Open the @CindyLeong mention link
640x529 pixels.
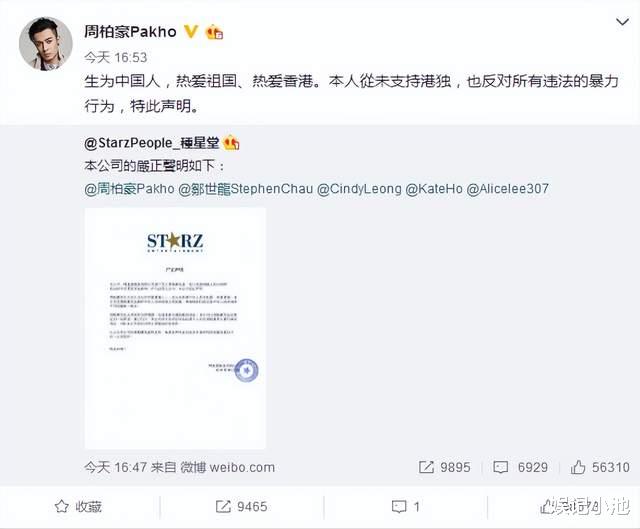click(359, 189)
